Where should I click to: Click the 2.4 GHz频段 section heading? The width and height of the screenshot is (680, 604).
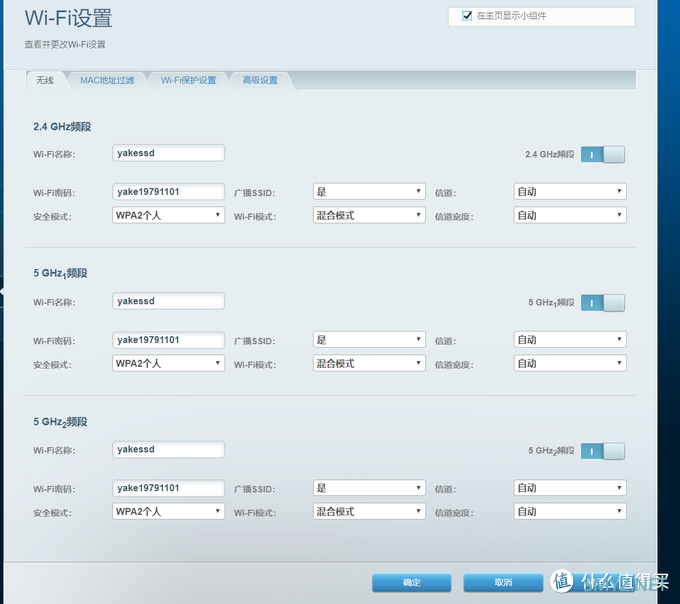(62, 127)
